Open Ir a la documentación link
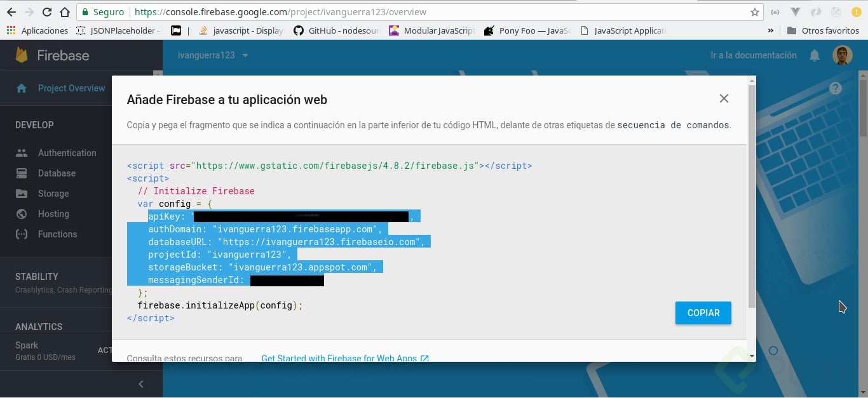The height and width of the screenshot is (398, 868). tap(753, 55)
